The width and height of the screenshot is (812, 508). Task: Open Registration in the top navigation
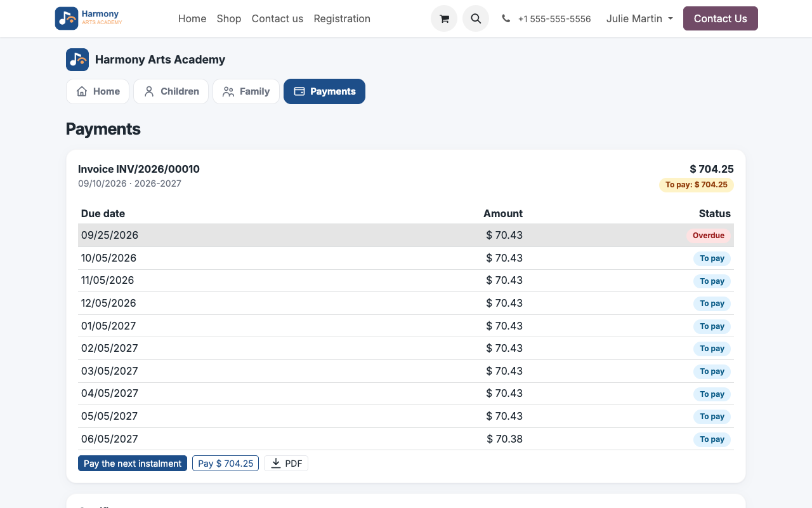342,18
